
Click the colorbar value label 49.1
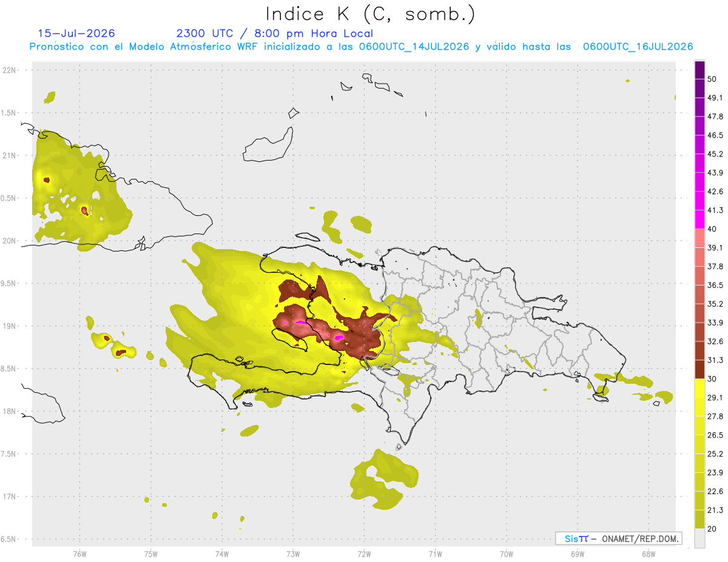coord(715,98)
